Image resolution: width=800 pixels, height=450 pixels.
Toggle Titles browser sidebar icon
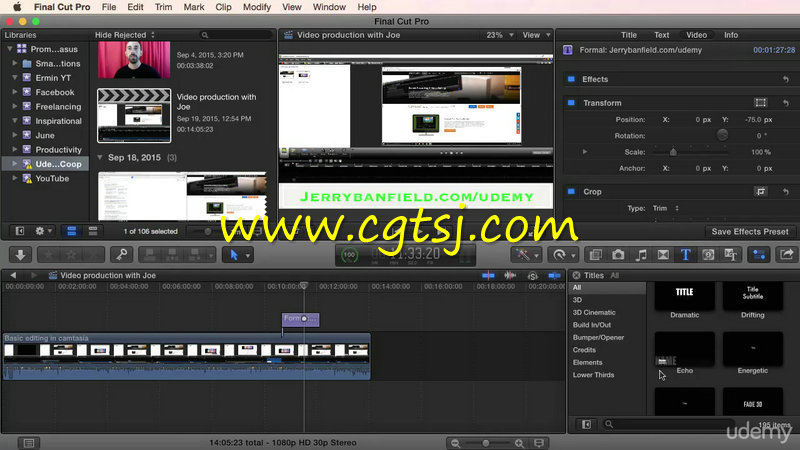[586, 424]
